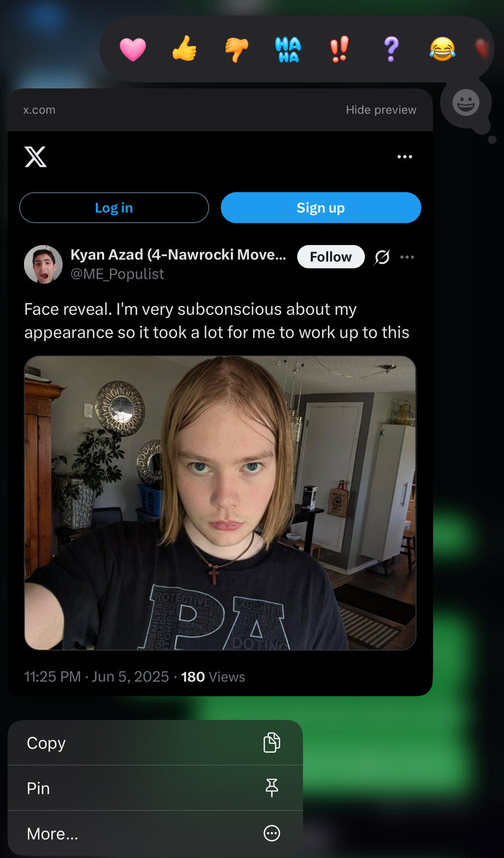React with the pink heart emoji

click(133, 49)
